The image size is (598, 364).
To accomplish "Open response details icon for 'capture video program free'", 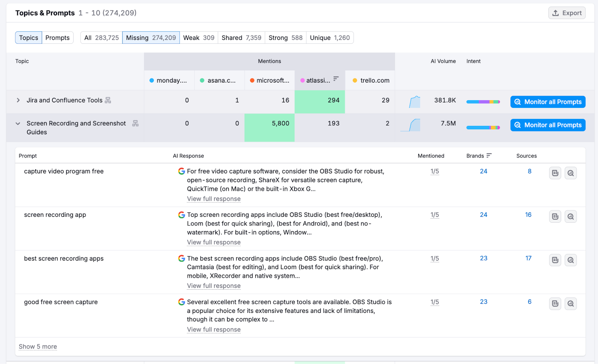I will 555,173.
